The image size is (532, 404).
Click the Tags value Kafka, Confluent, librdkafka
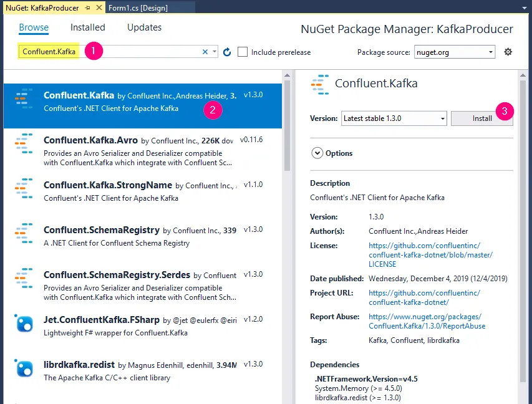point(414,340)
